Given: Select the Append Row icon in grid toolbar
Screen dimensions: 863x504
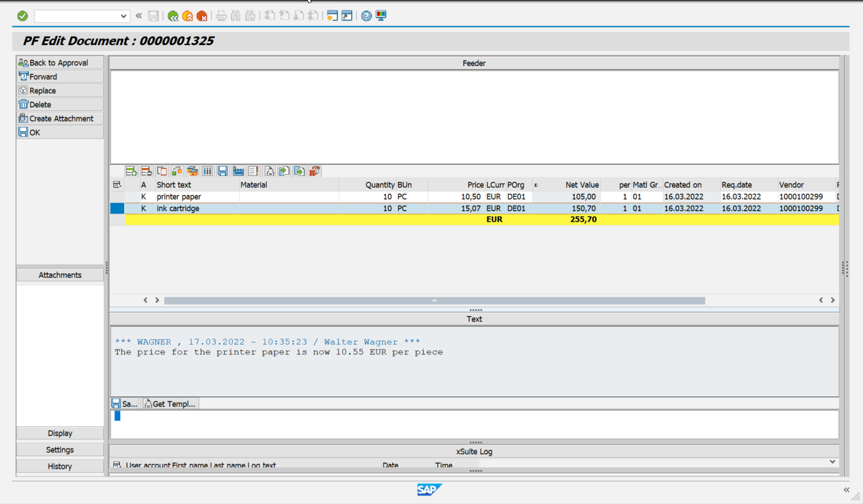Looking at the screenshot, I should coord(131,171).
